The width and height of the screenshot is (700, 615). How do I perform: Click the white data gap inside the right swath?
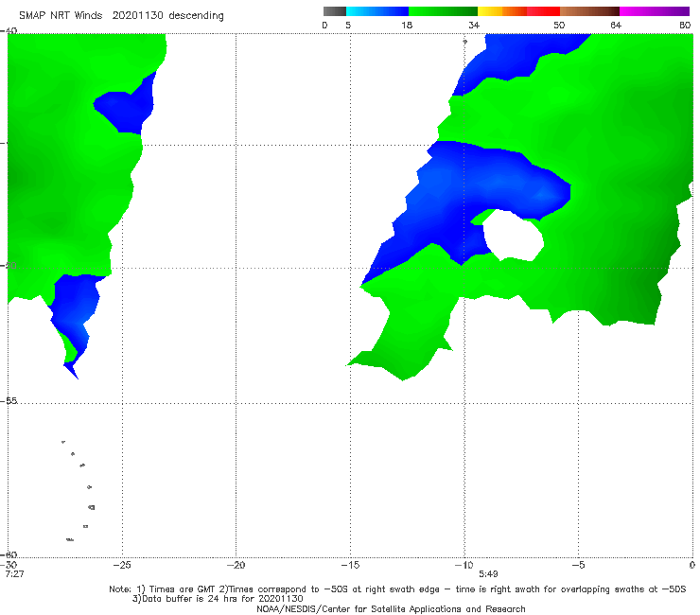tap(514, 236)
